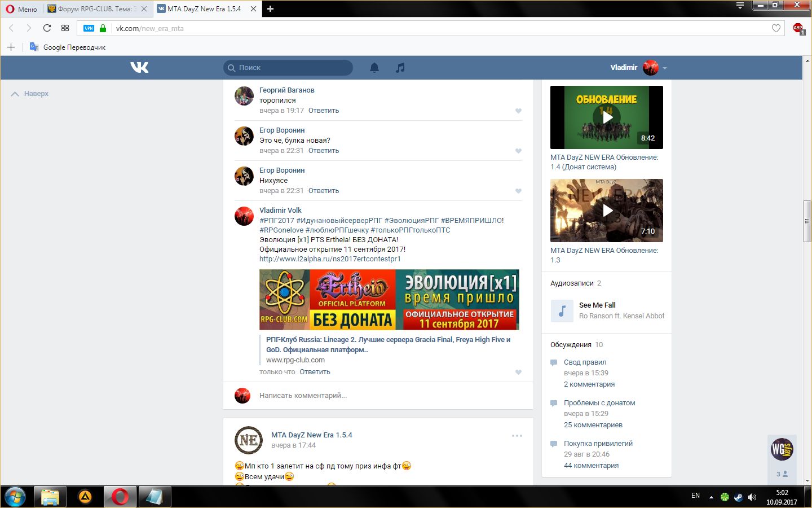Open the music note player icon
Viewport: 812px width, 508px height.
400,68
